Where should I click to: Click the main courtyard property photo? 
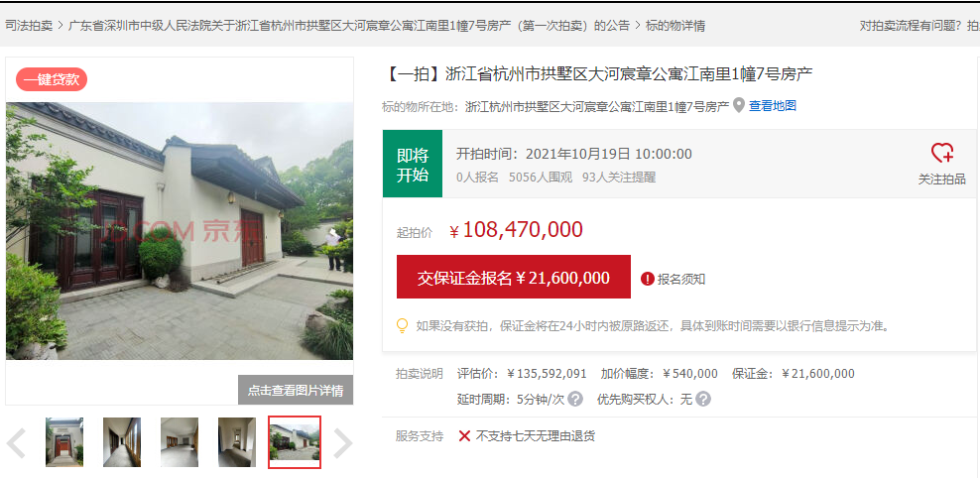tap(180, 230)
